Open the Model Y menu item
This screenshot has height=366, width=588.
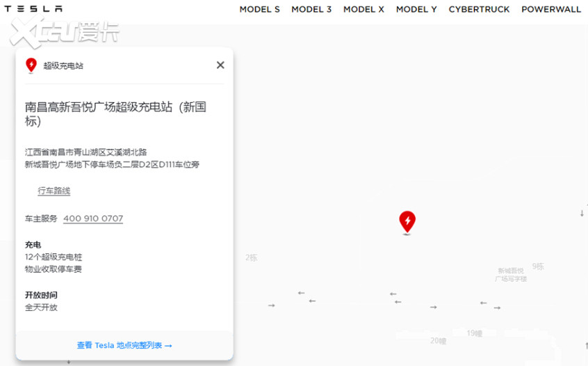pos(416,9)
